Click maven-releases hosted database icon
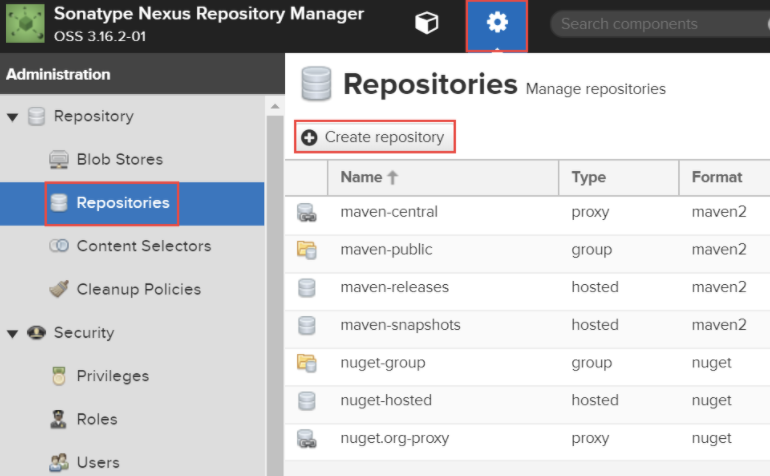This screenshot has height=476, width=770. (x=306, y=288)
